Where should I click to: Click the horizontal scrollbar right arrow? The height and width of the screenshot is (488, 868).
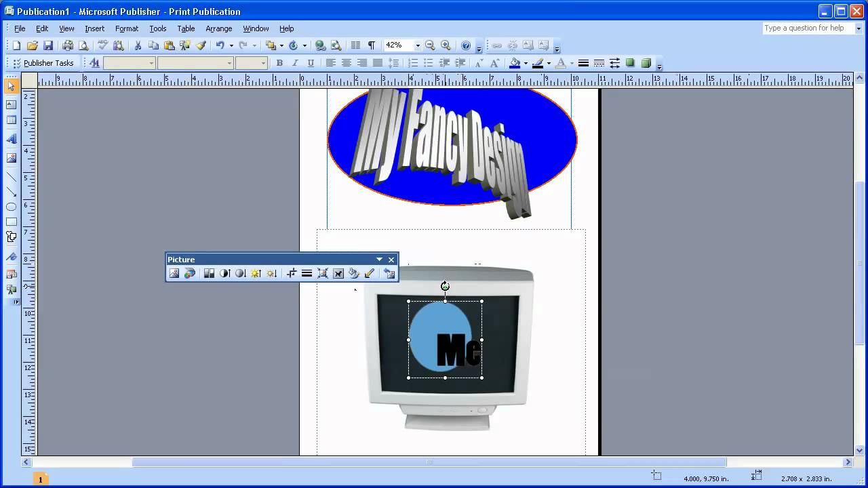(x=848, y=462)
